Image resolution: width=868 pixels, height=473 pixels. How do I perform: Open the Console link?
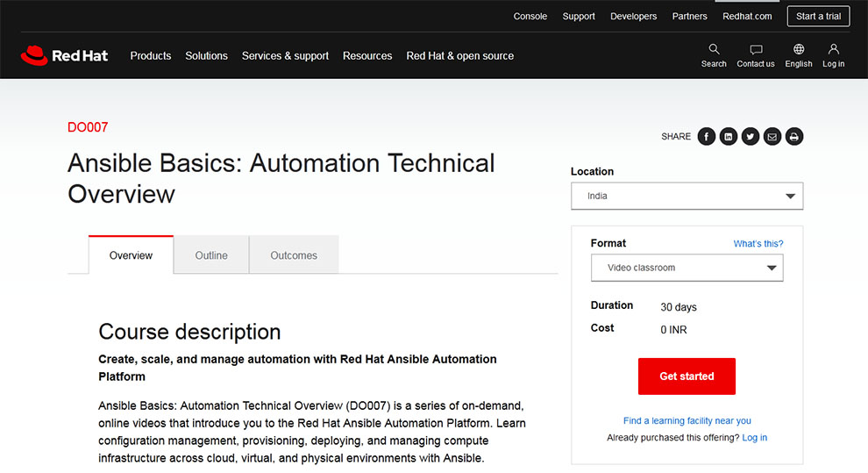coord(530,17)
